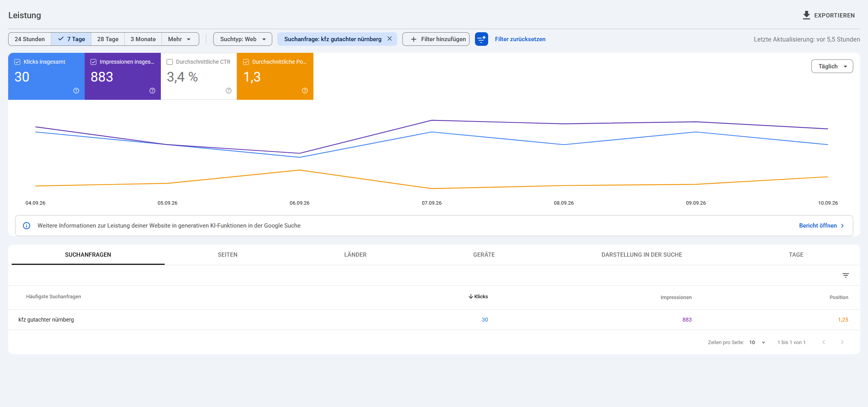
Task: Open the Mehr date range dropdown
Action: click(180, 39)
